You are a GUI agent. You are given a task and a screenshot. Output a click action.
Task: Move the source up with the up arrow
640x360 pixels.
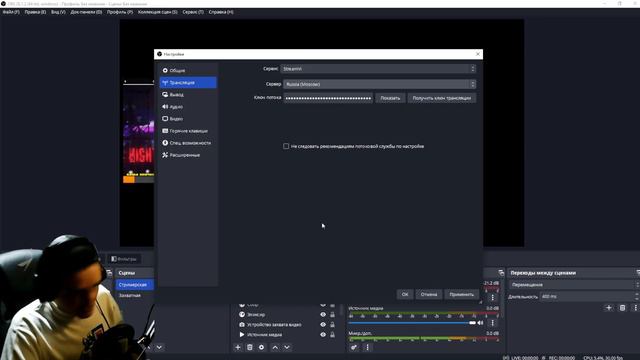click(x=275, y=347)
